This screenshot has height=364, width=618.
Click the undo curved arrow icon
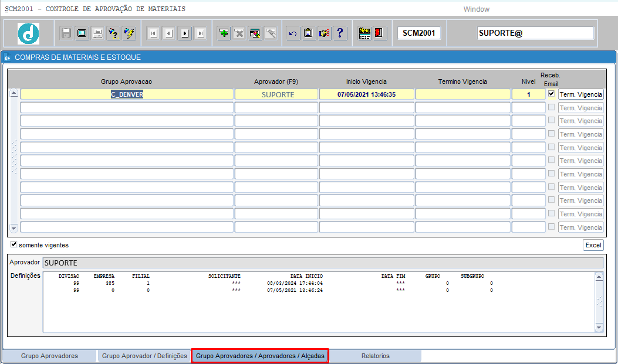point(293,33)
